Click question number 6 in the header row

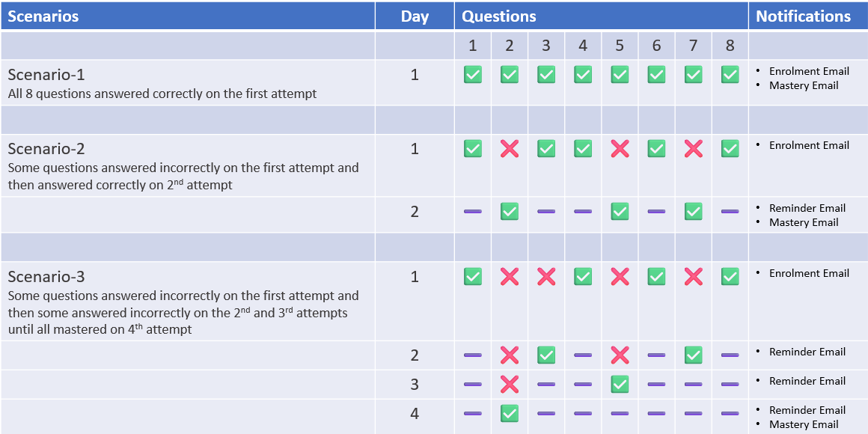point(656,46)
